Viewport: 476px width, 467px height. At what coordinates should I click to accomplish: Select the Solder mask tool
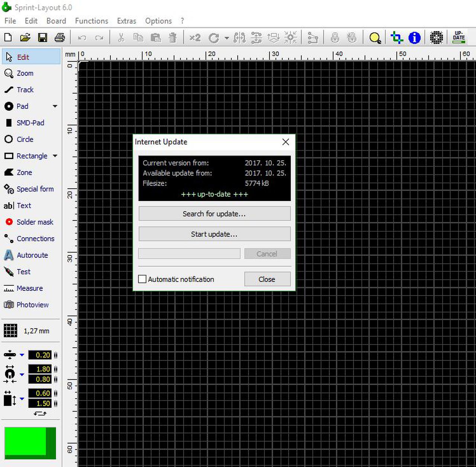click(31, 222)
